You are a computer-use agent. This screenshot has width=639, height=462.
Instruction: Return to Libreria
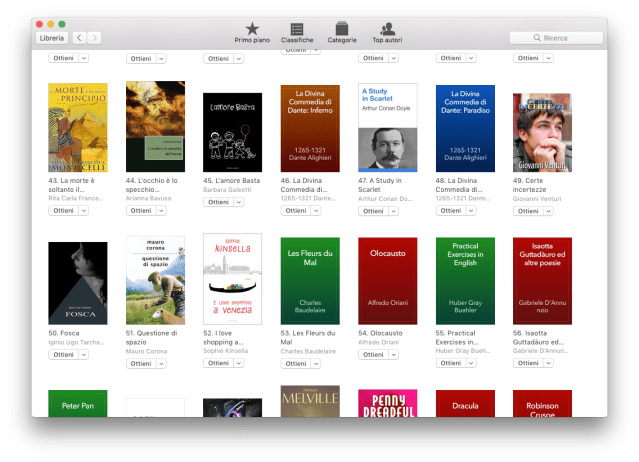pos(51,38)
